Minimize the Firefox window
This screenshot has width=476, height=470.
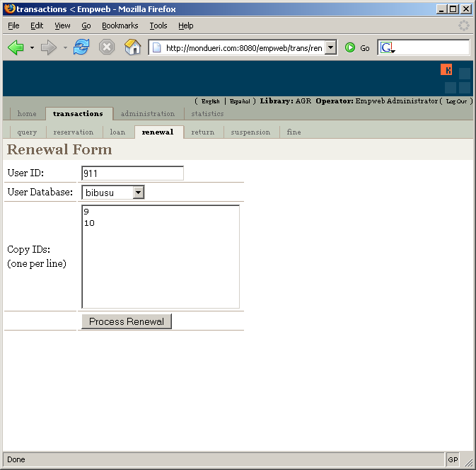point(441,9)
